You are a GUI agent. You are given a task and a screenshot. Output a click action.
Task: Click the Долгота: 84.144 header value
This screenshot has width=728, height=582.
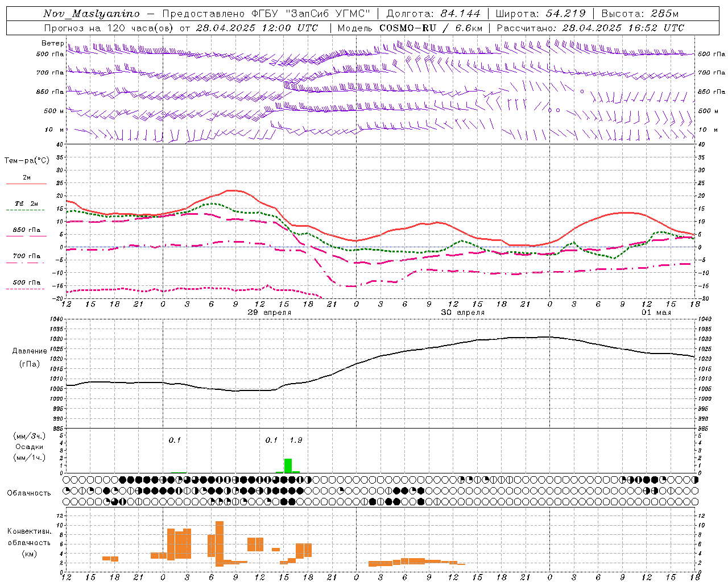(x=433, y=14)
